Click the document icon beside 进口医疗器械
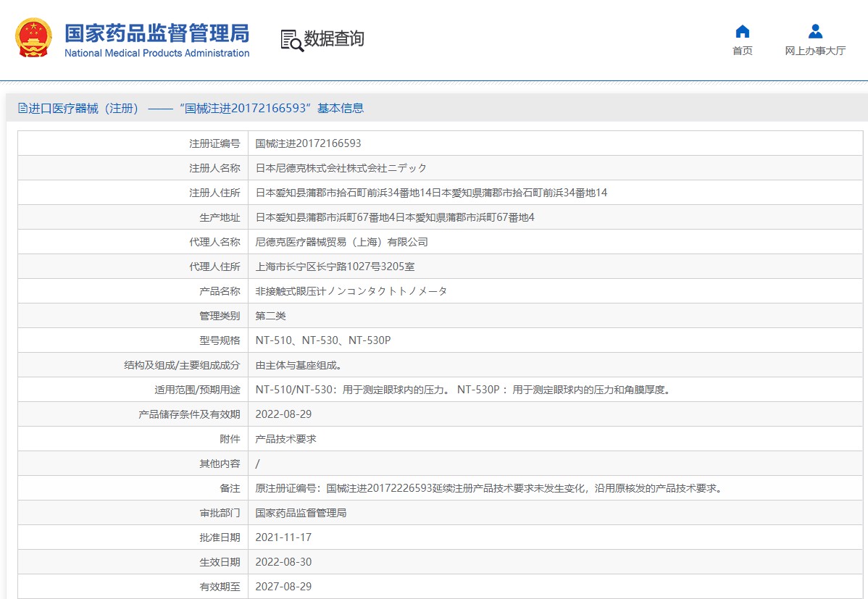This screenshot has height=599, width=868. 22,108
